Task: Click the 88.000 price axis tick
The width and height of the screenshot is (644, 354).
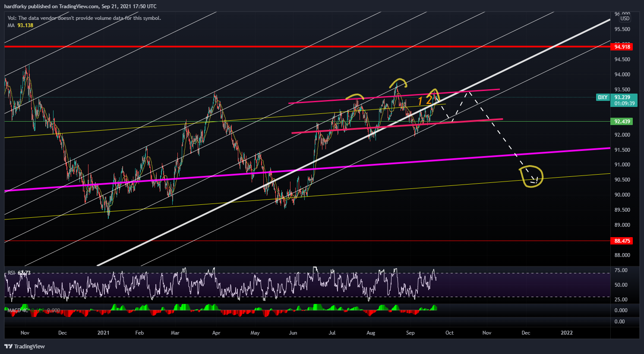Action: pos(622,255)
